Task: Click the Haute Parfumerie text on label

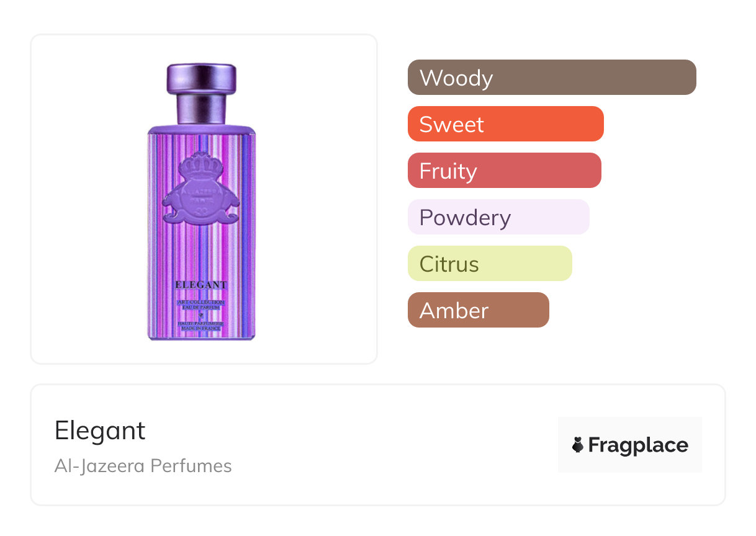Action: [x=201, y=324]
